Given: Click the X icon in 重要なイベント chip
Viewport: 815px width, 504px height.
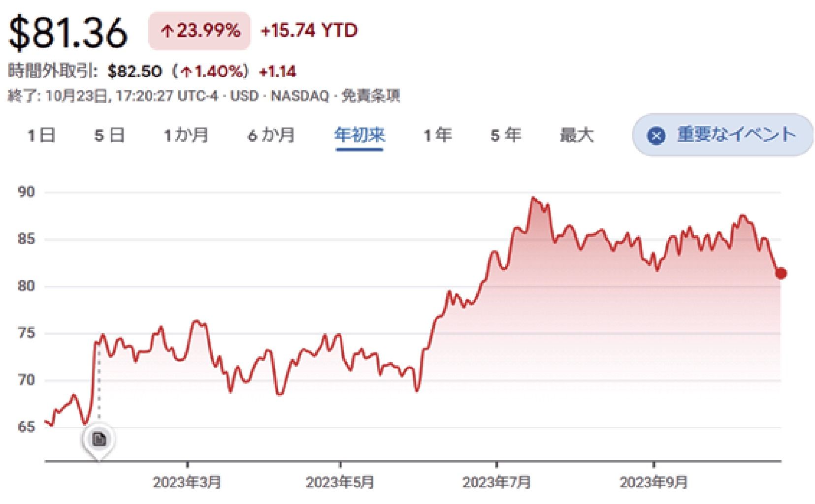Looking at the screenshot, I should pyautogui.click(x=655, y=135).
